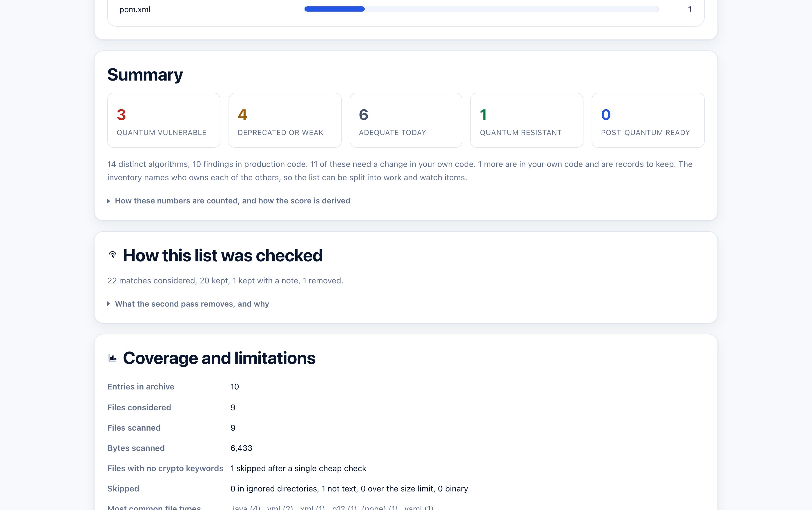Click the Summary heading

[145, 74]
